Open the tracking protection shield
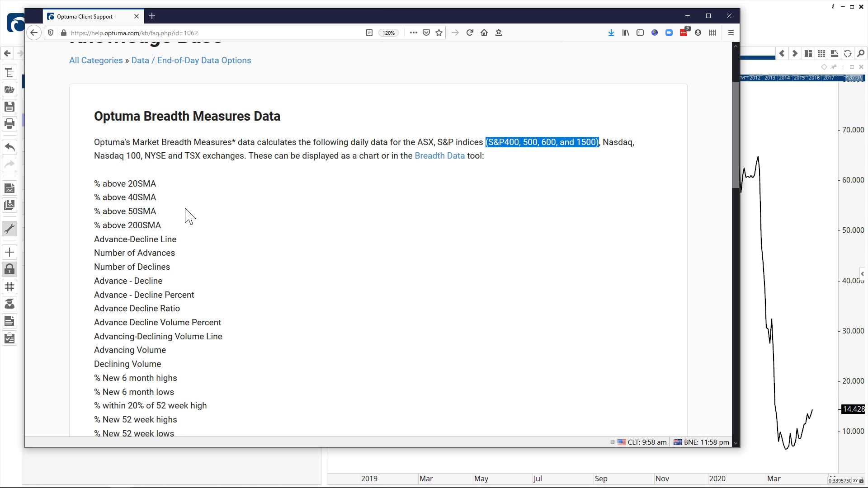 (x=51, y=33)
